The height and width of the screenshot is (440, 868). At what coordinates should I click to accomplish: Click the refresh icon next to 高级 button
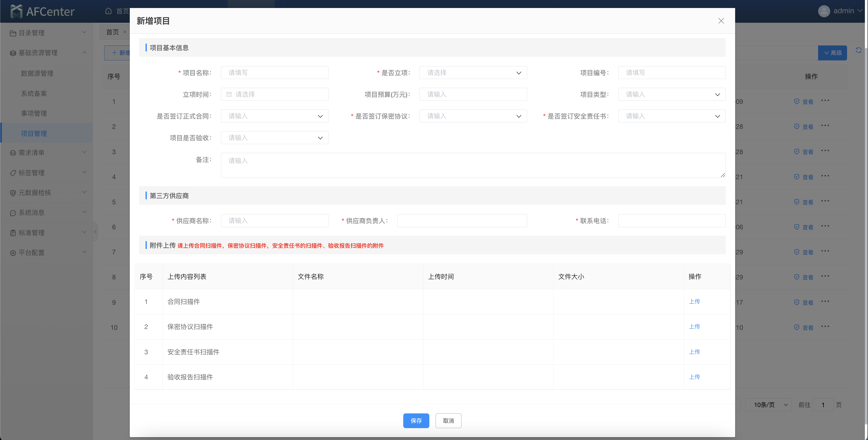tap(858, 50)
